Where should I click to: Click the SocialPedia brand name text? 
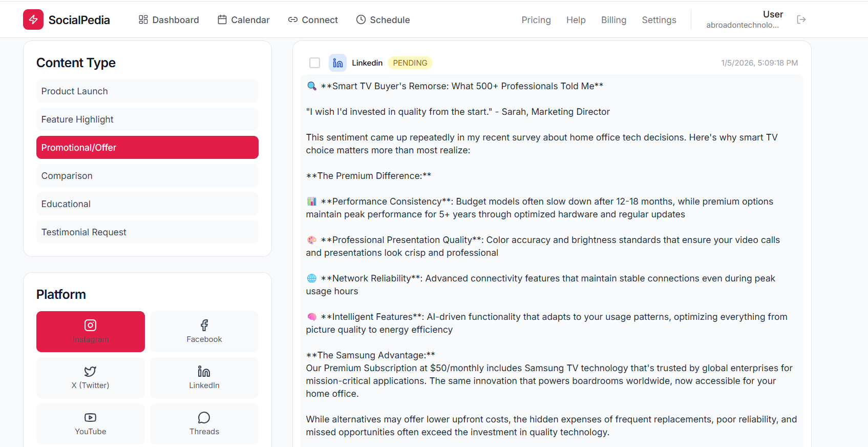[x=79, y=20]
